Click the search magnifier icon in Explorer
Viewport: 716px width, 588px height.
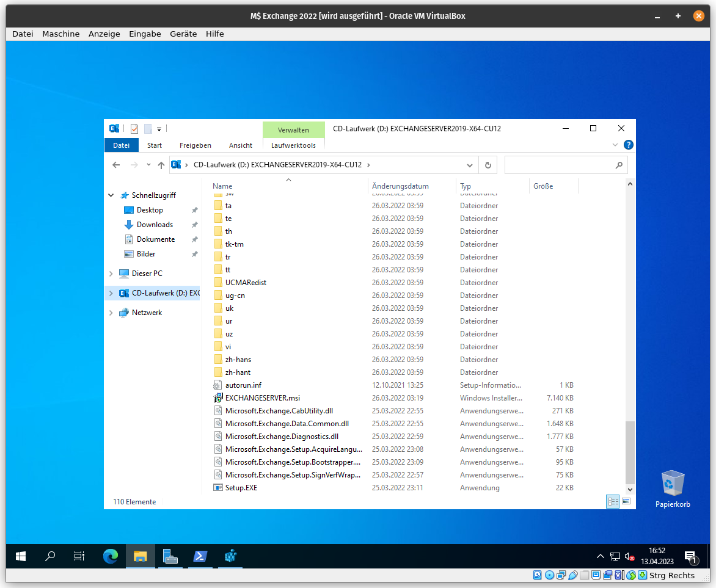pos(619,165)
